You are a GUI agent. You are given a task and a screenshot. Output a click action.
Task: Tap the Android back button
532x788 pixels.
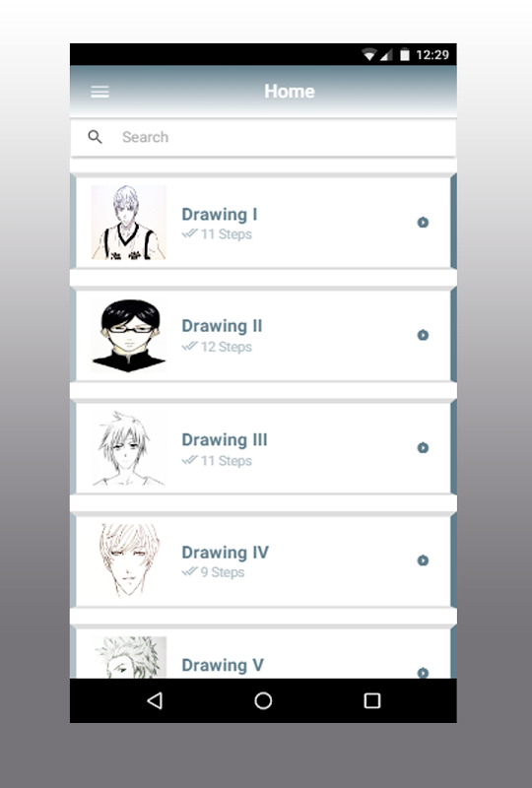coord(155,700)
